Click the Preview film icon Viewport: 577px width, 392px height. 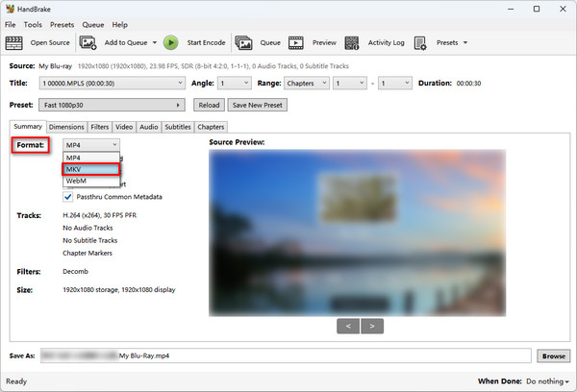pos(296,42)
